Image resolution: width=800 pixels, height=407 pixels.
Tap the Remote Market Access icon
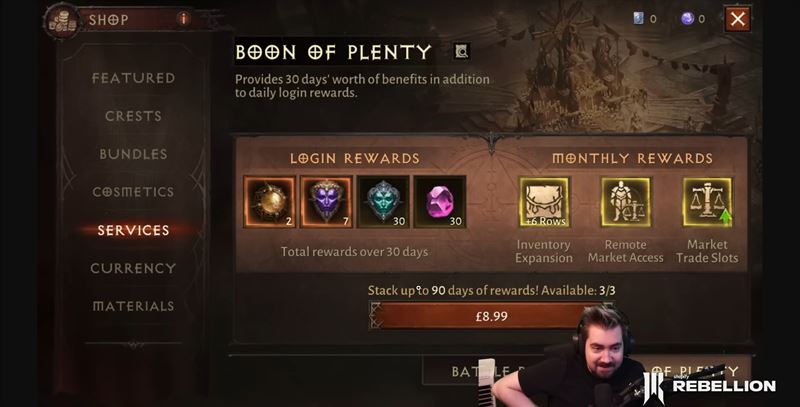click(626, 202)
